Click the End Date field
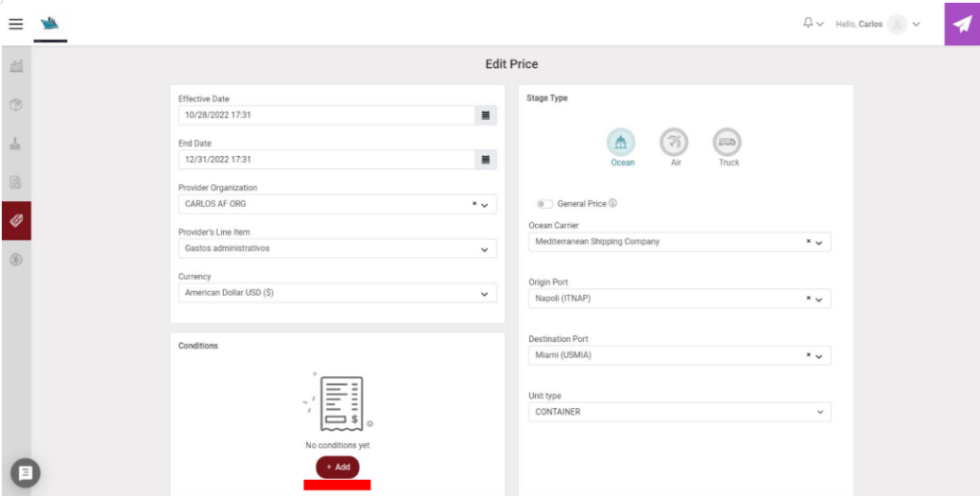 (327, 160)
